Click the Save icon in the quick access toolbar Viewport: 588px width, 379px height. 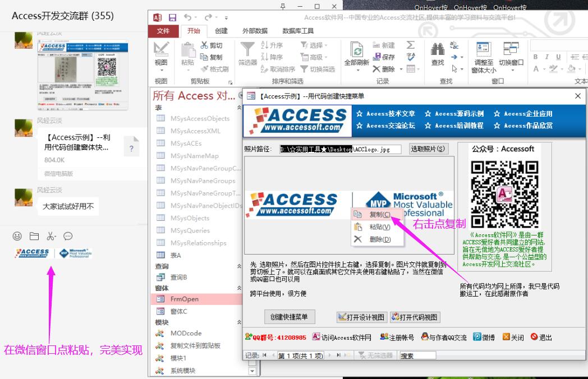click(172, 17)
